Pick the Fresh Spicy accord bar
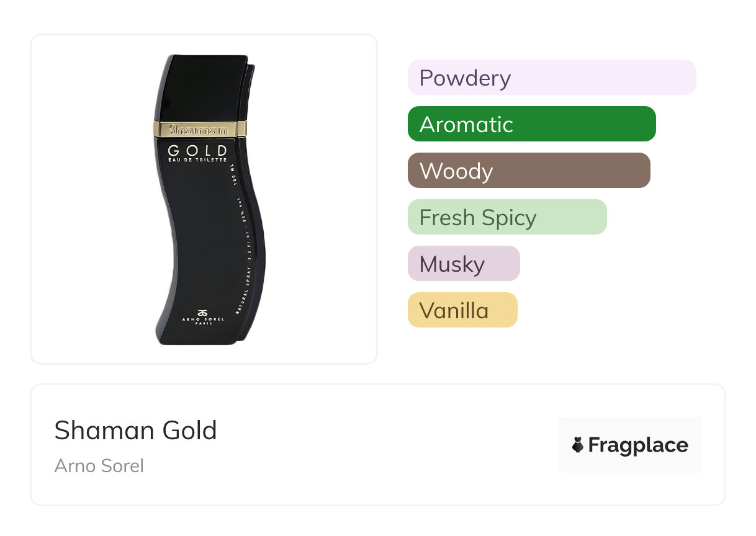756x536 pixels. (506, 217)
